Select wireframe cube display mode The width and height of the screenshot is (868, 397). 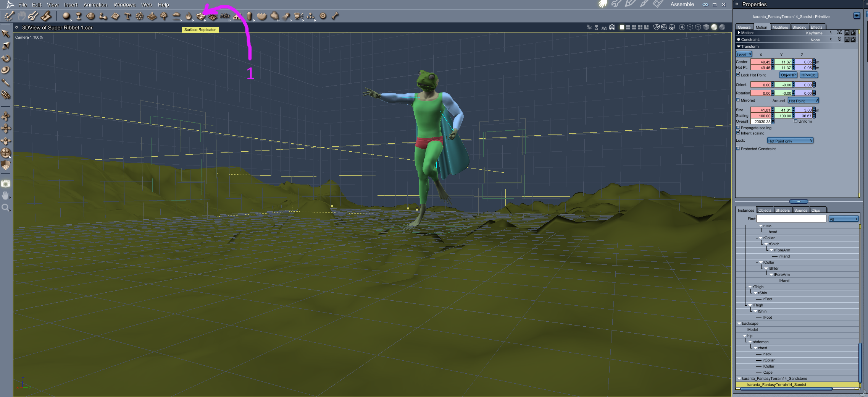698,27
